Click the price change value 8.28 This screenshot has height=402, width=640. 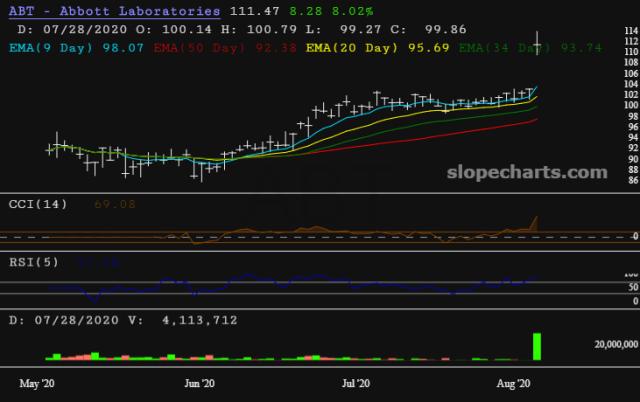(x=306, y=11)
